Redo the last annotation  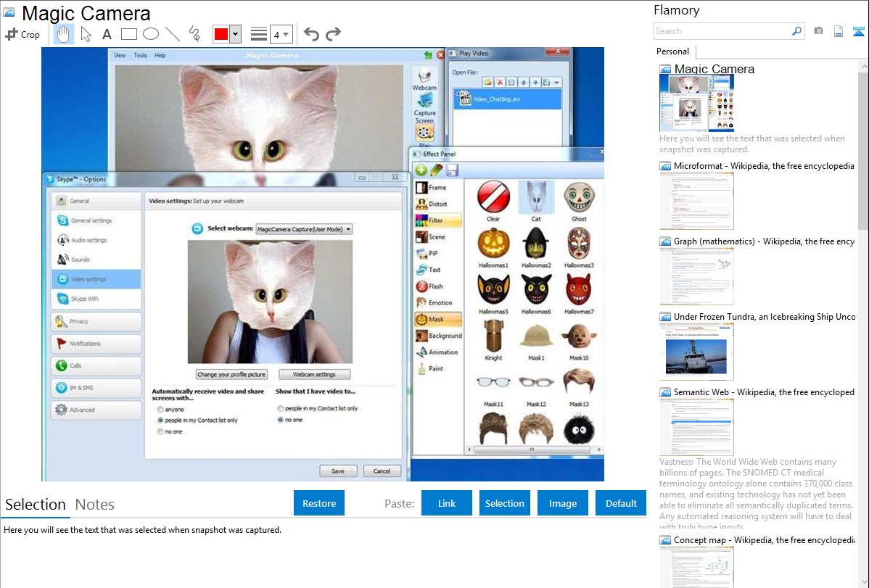coord(333,34)
